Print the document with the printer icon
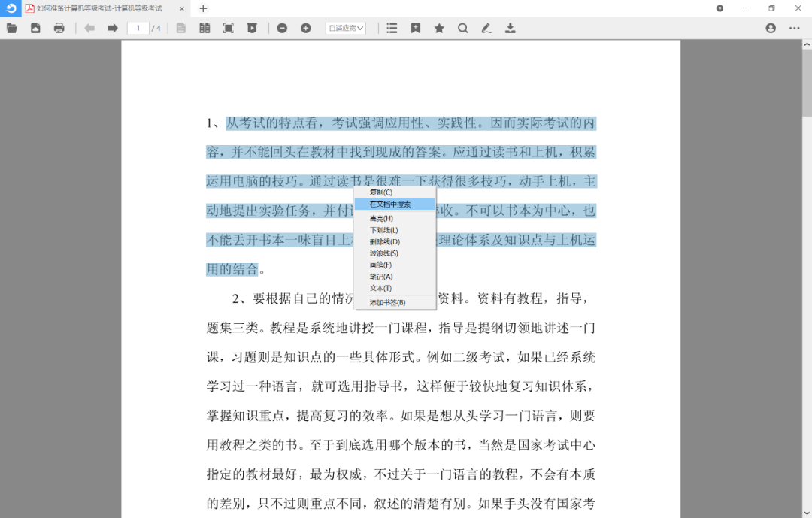812x518 pixels. coord(59,28)
